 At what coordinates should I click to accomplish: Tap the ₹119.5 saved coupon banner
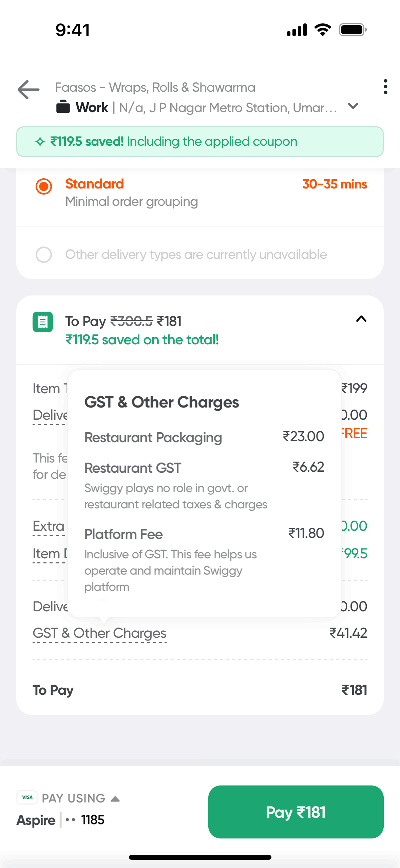tap(200, 142)
